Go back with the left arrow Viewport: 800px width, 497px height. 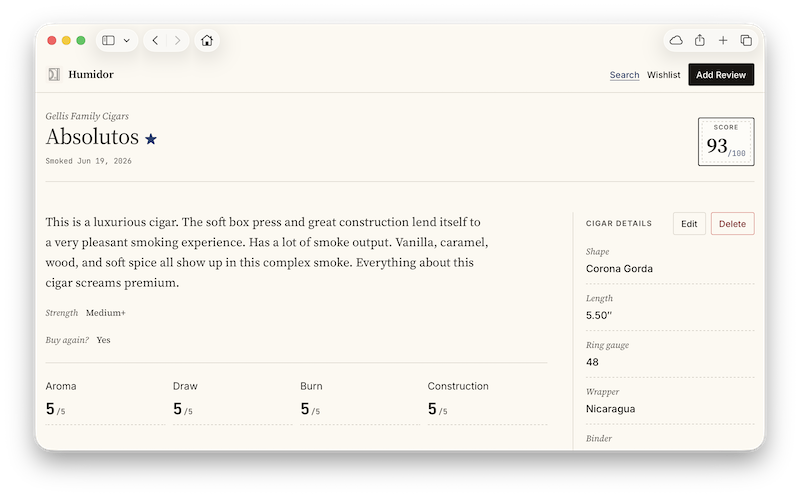(x=155, y=40)
